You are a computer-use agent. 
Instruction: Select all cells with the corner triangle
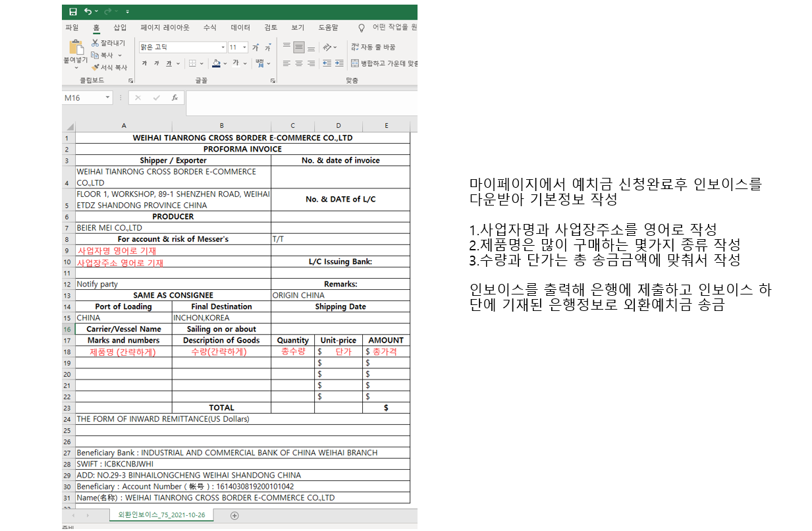click(x=68, y=126)
